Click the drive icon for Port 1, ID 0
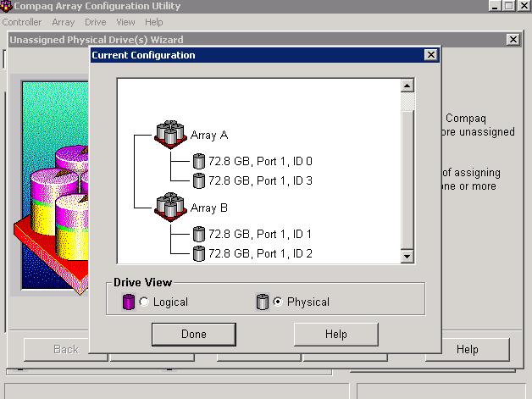The height and width of the screenshot is (399, 532). coord(199,161)
